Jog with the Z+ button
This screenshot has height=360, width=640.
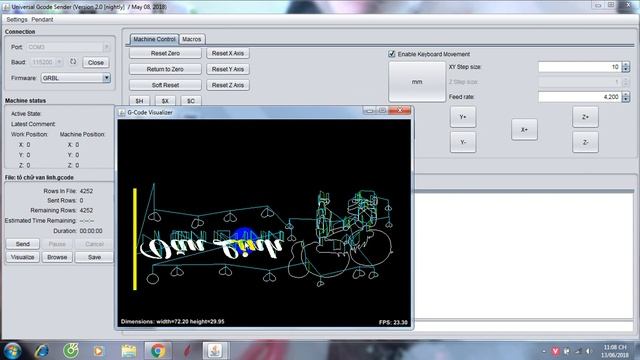[x=585, y=117]
